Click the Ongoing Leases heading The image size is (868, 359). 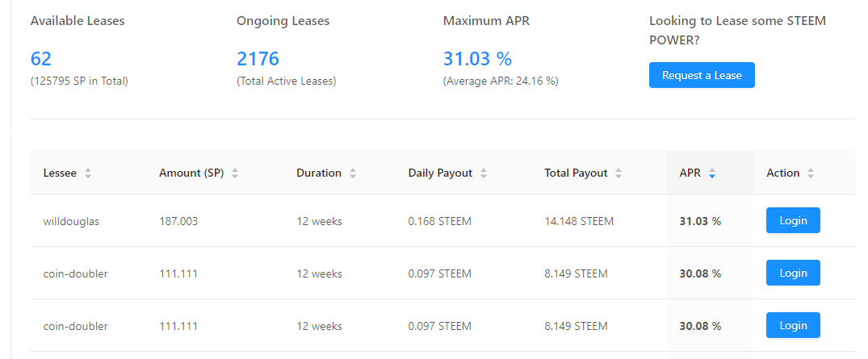pyautogui.click(x=283, y=21)
